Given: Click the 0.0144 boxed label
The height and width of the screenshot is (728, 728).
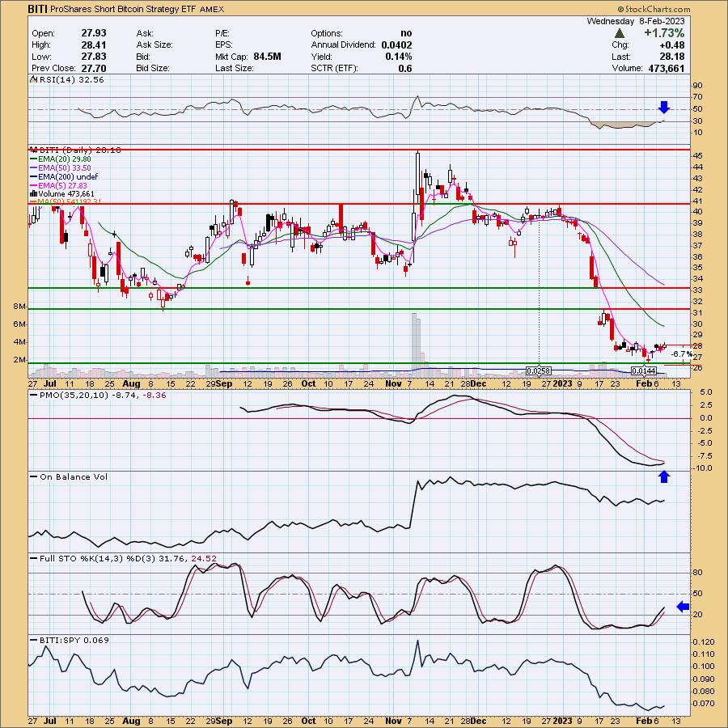Looking at the screenshot, I should (x=644, y=370).
